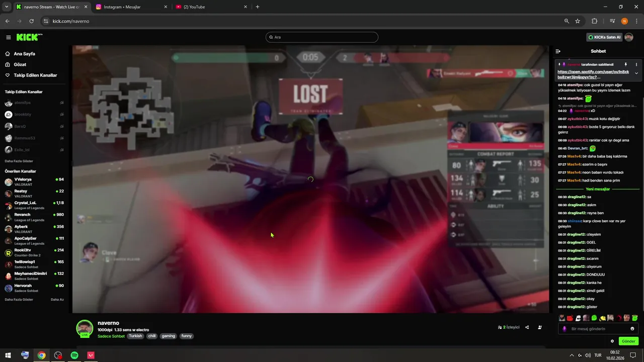The width and height of the screenshot is (644, 362).
Task: Bookmark page with star icon
Action: [x=578, y=21]
